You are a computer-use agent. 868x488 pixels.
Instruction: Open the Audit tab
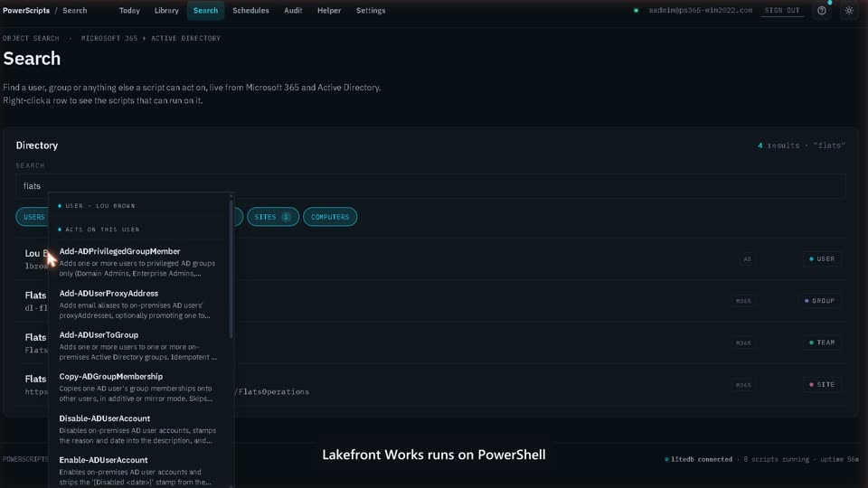coord(293,11)
